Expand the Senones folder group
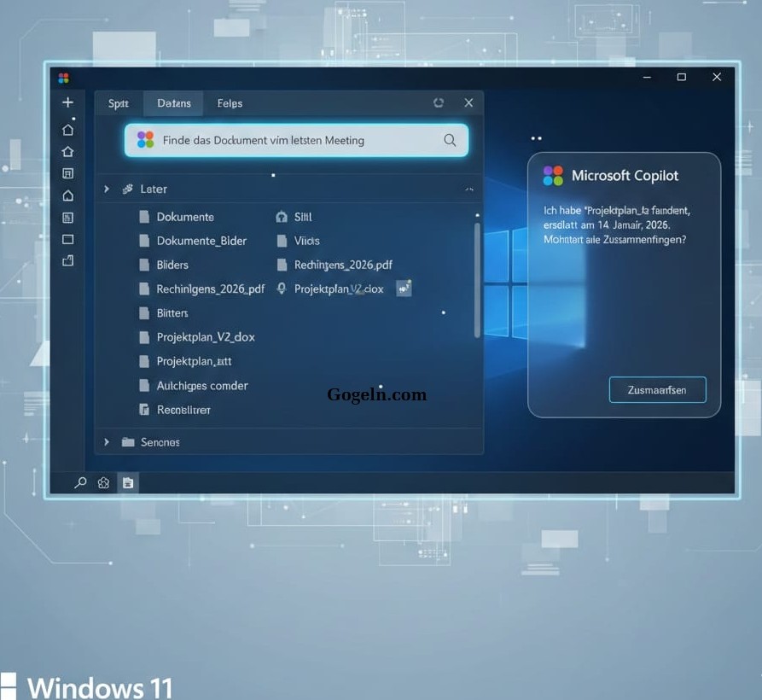 107,442
